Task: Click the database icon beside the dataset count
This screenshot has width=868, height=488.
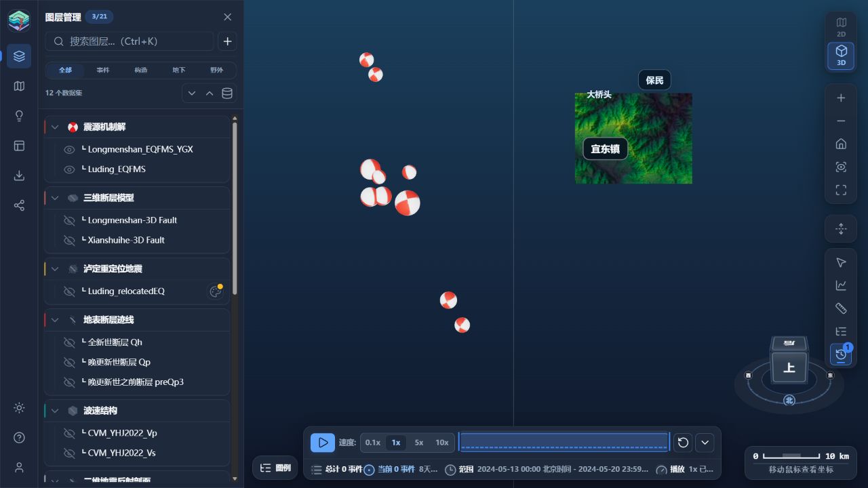Action: (227, 94)
